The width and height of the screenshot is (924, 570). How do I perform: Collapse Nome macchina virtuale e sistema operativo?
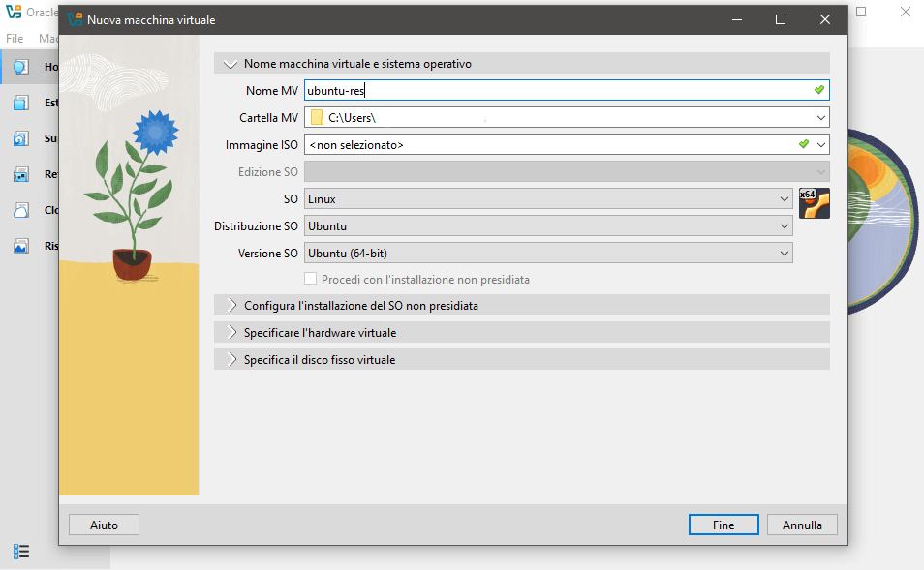(231, 63)
